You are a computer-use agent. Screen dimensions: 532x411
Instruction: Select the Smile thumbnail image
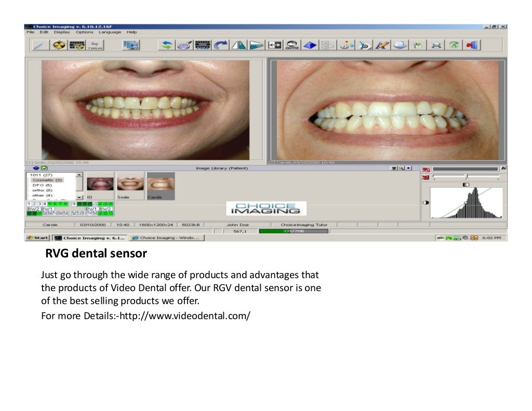coord(130,186)
